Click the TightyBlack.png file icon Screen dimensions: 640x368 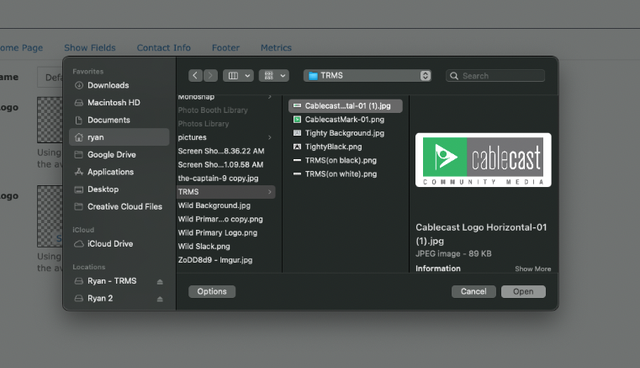point(297,146)
